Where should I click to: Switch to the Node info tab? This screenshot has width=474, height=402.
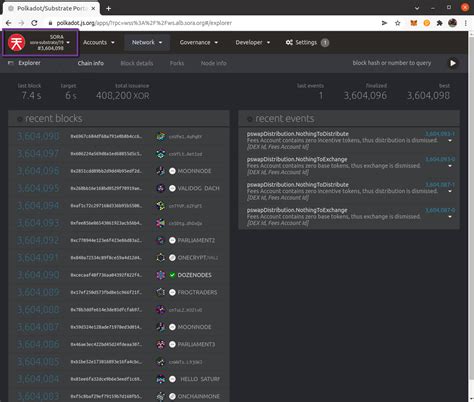pos(214,63)
